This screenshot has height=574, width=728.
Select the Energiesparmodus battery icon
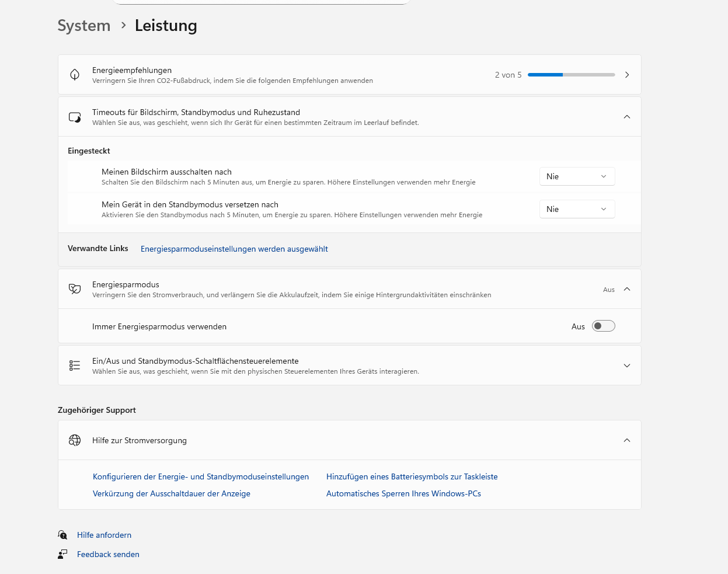click(x=74, y=289)
